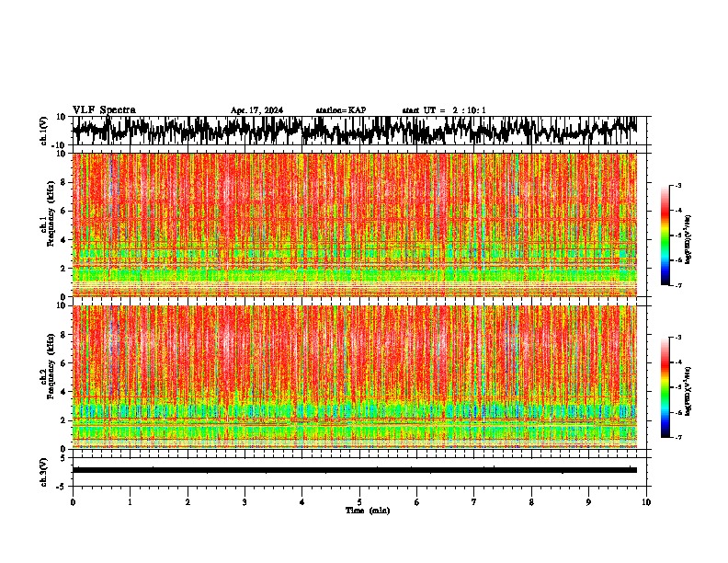Image resolution: width=728 pixels, height=563 pixels.
Task: Click the ch.1 spectrogram panel
Action: pos(355,224)
